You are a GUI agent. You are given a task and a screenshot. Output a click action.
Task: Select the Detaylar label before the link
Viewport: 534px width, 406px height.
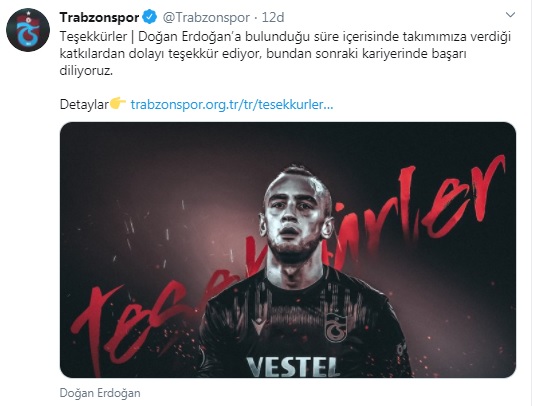84,104
